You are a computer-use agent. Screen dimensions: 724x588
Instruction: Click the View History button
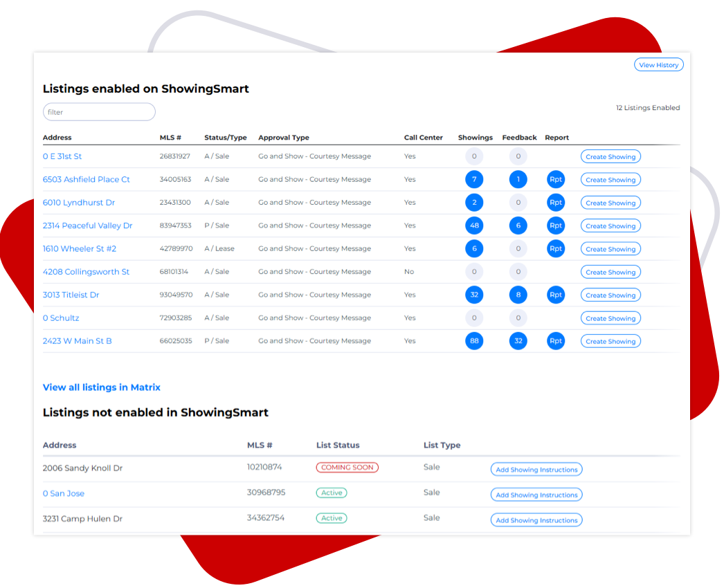click(x=658, y=65)
